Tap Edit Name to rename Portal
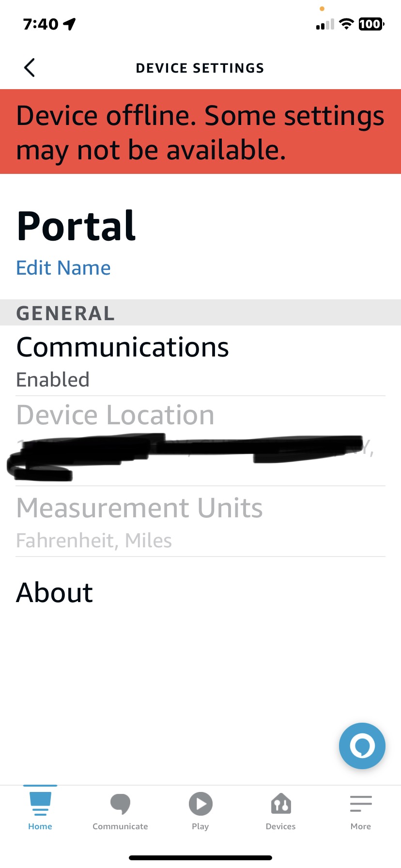 coord(63,267)
